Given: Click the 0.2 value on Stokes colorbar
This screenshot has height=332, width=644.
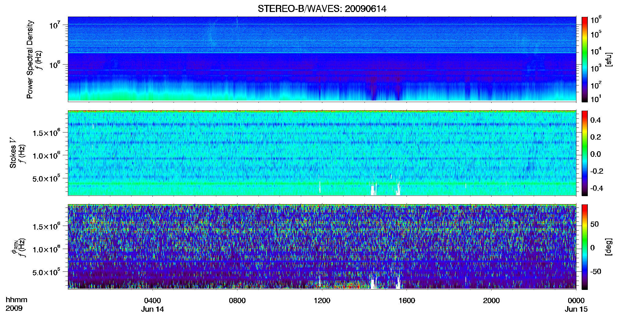Looking at the screenshot, I should coord(595,137).
